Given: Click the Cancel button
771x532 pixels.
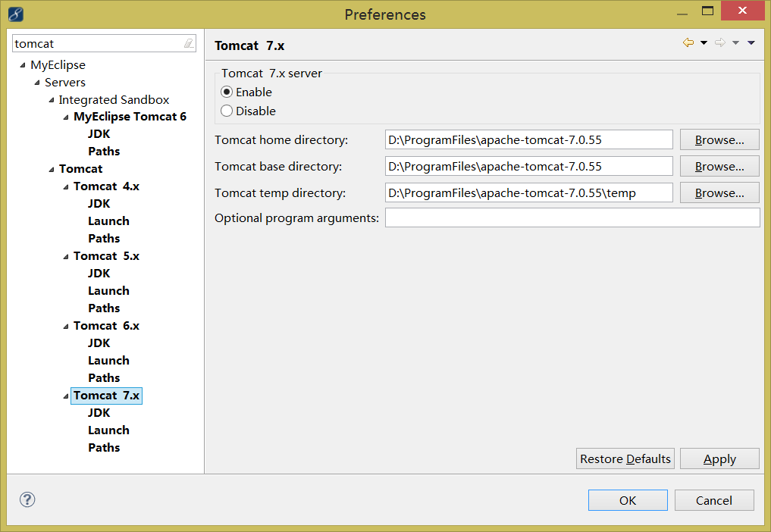Looking at the screenshot, I should (x=714, y=500).
